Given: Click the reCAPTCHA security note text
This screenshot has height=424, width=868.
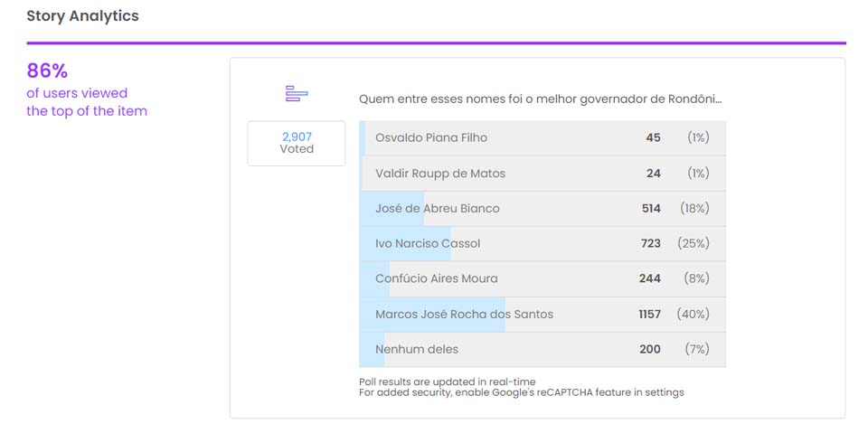Looking at the screenshot, I should pyautogui.click(x=521, y=392).
